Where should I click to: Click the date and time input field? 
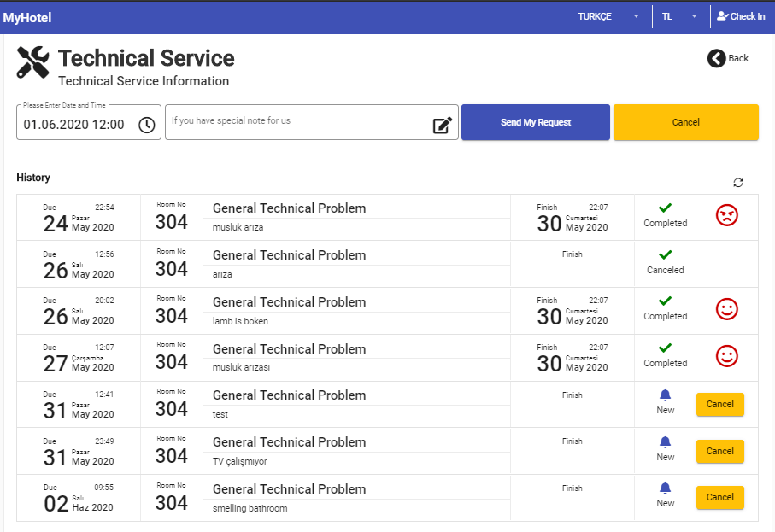[x=77, y=125]
